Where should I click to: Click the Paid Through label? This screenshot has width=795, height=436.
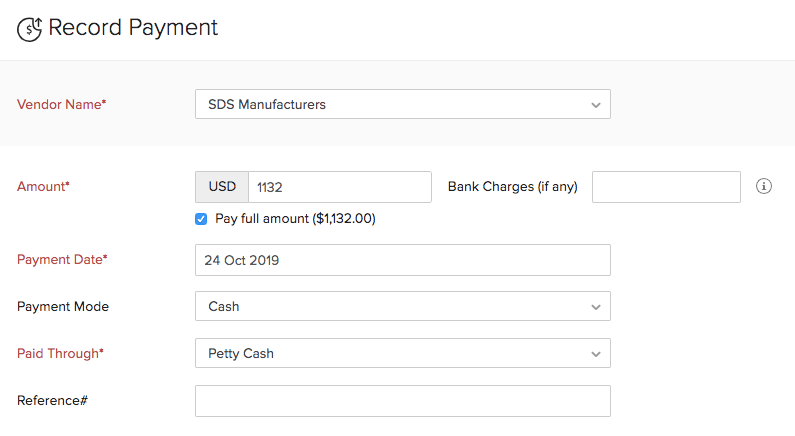[x=59, y=353]
